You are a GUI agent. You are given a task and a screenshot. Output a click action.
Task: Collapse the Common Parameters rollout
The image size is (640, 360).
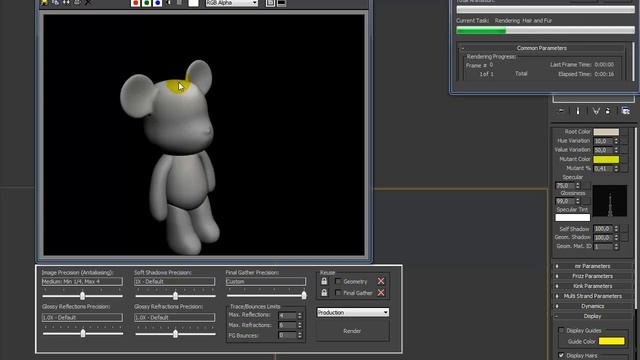point(541,48)
